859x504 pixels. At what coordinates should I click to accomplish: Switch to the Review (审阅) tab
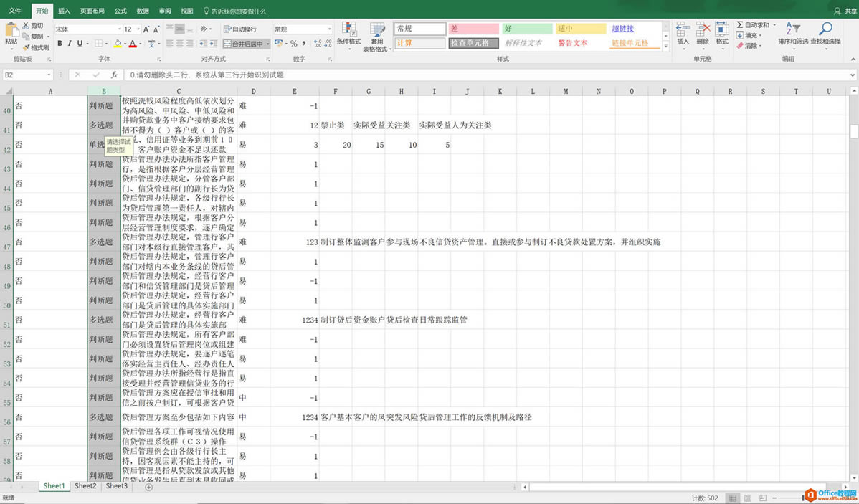coord(164,11)
